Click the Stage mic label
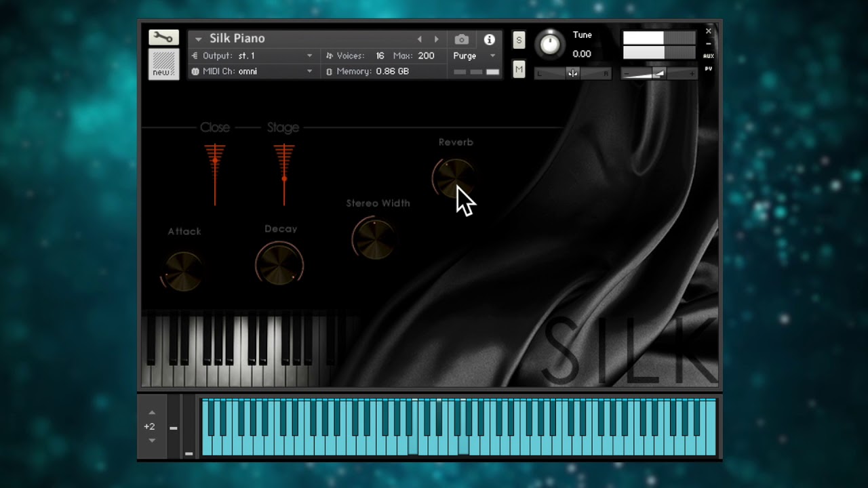Screen dimensions: 868x488 tap(283, 127)
